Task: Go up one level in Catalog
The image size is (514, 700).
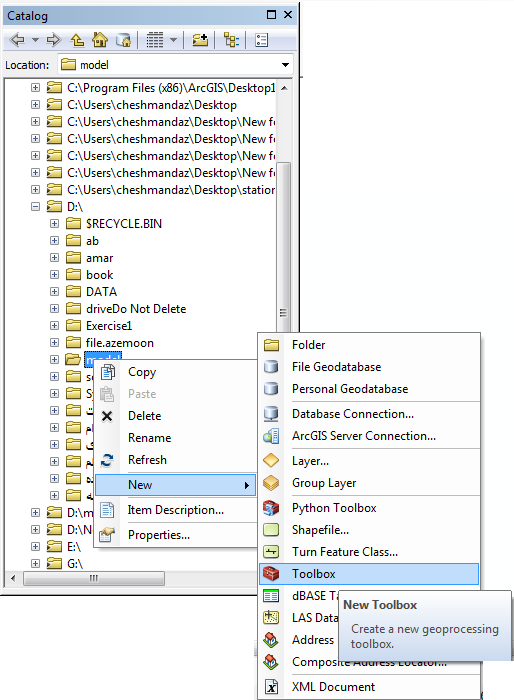Action: [77, 40]
